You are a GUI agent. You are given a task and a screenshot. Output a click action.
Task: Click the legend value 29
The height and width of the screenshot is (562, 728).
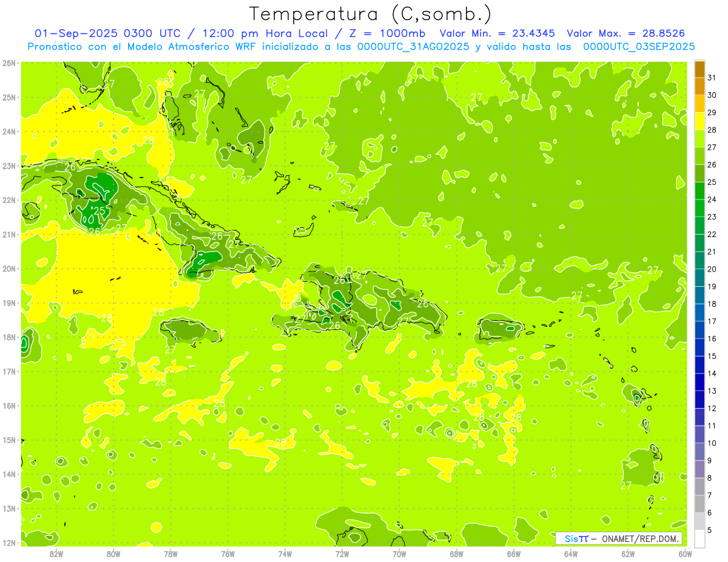(712, 112)
